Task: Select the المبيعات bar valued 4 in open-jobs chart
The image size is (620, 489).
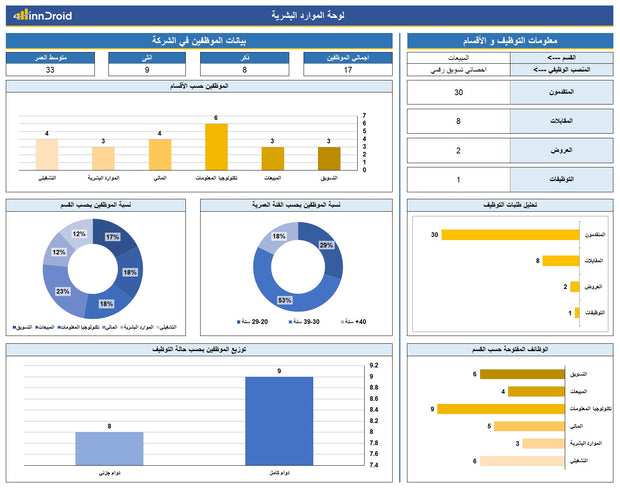Action: point(536,392)
